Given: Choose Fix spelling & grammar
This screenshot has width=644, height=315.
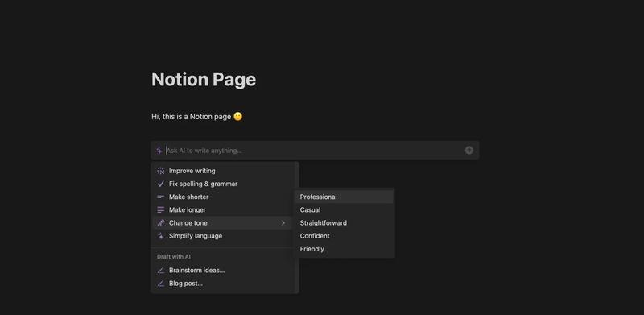Looking at the screenshot, I should tap(222, 184).
